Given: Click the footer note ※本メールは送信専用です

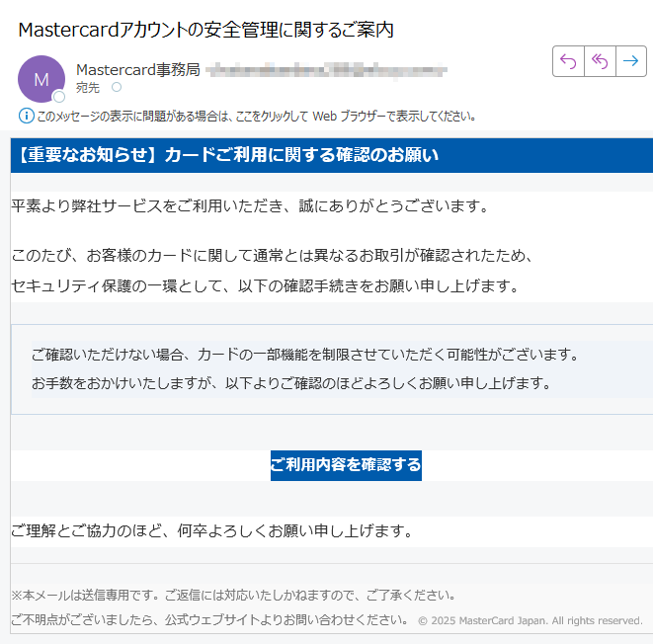Looking at the screenshot, I should pos(233,596).
